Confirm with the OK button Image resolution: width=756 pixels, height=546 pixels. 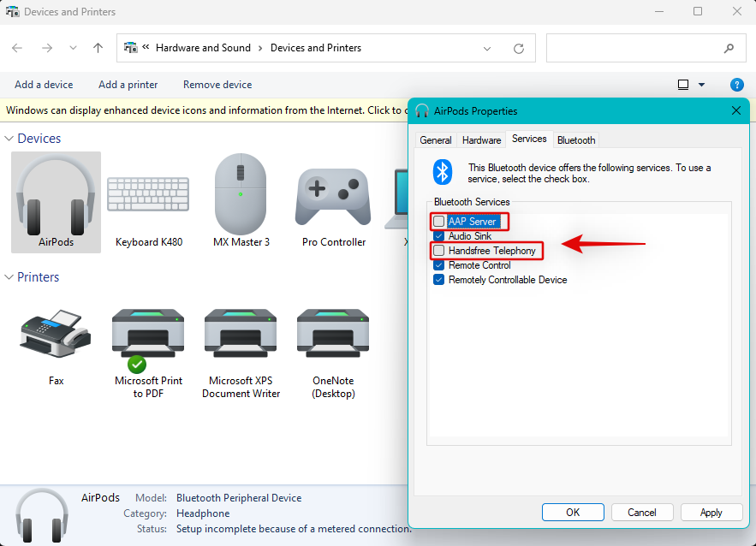(x=573, y=513)
